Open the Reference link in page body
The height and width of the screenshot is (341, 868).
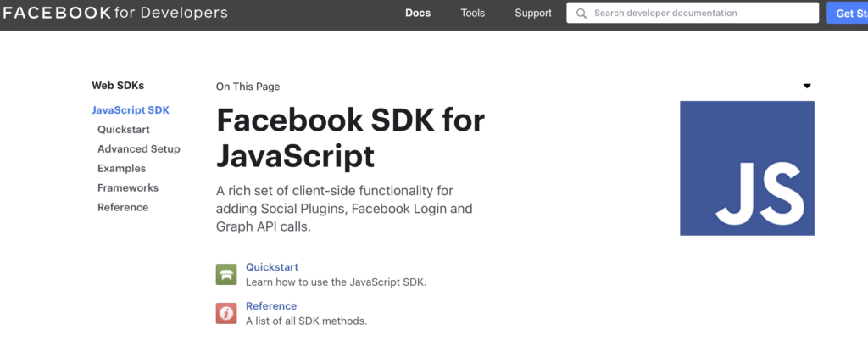click(x=271, y=305)
